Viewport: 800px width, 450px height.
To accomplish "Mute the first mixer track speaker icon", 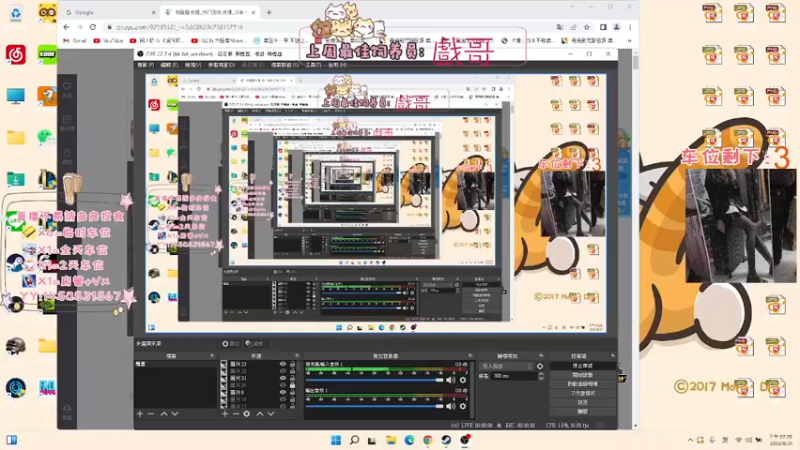I will 451,380.
